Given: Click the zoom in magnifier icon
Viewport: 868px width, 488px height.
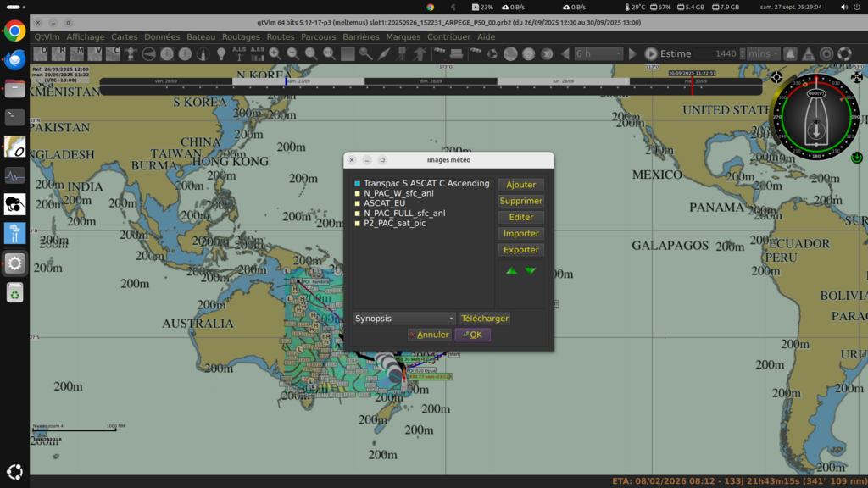Looking at the screenshot, I should (x=275, y=53).
